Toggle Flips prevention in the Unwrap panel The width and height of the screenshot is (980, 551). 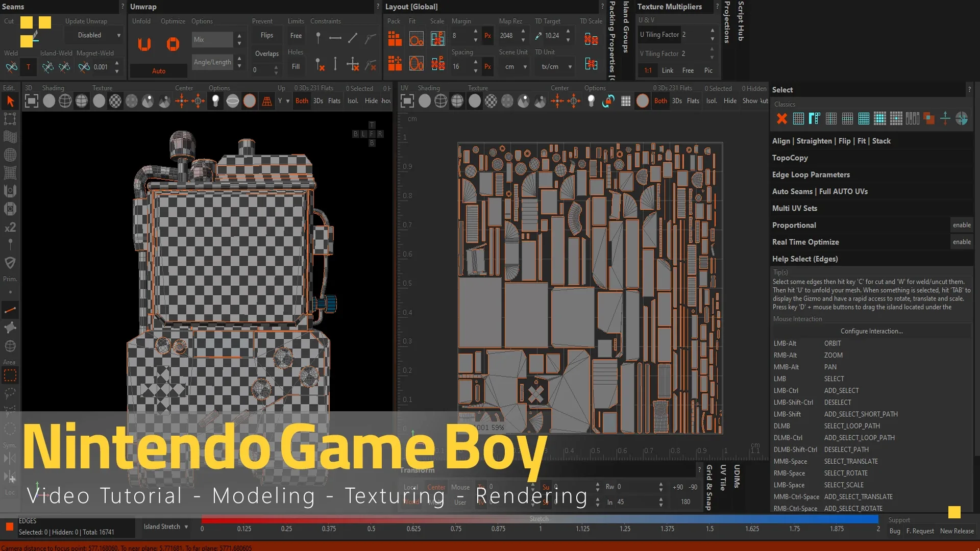point(266,35)
